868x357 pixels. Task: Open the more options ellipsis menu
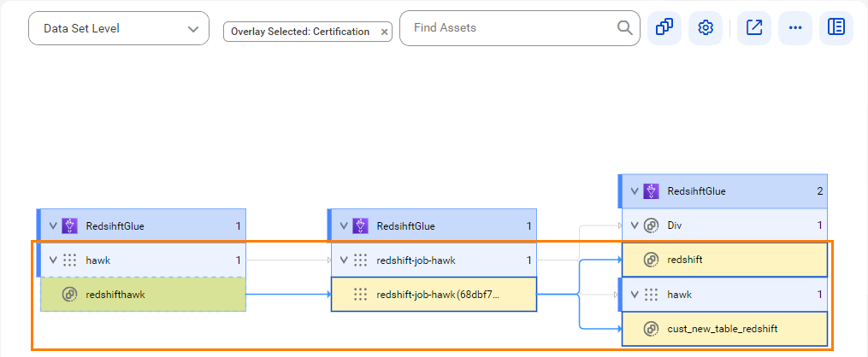tap(795, 27)
